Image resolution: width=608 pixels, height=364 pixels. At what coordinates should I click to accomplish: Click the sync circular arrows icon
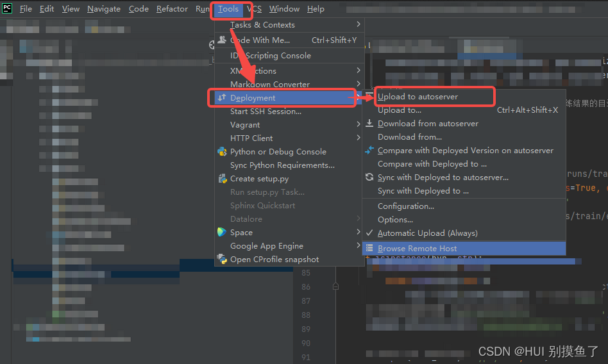[369, 177]
